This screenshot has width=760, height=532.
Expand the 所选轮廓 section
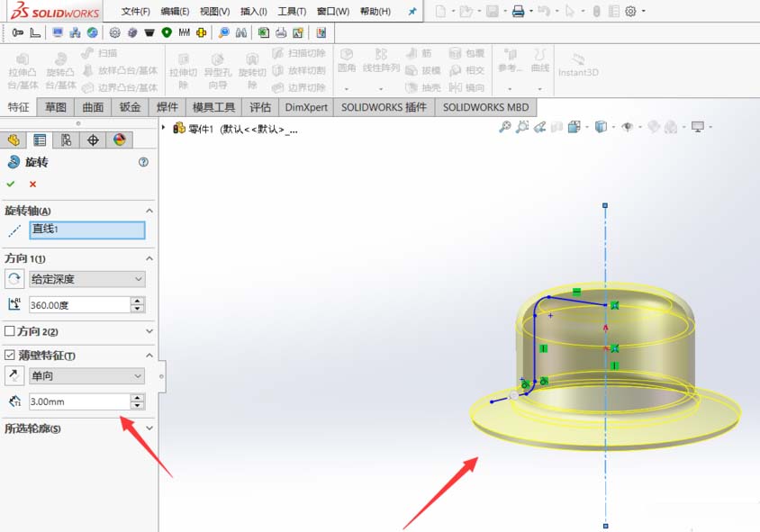coord(149,427)
